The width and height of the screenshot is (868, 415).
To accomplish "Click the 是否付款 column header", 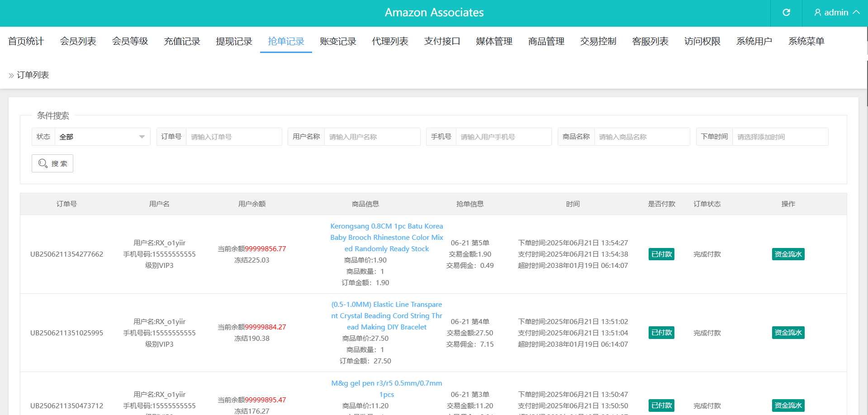I will coord(661,204).
